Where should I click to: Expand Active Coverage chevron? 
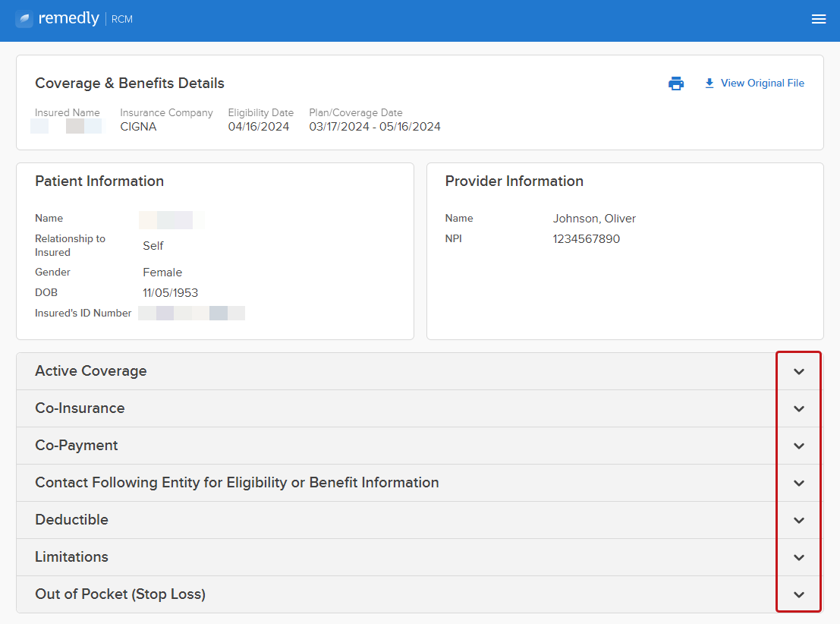[x=799, y=371]
